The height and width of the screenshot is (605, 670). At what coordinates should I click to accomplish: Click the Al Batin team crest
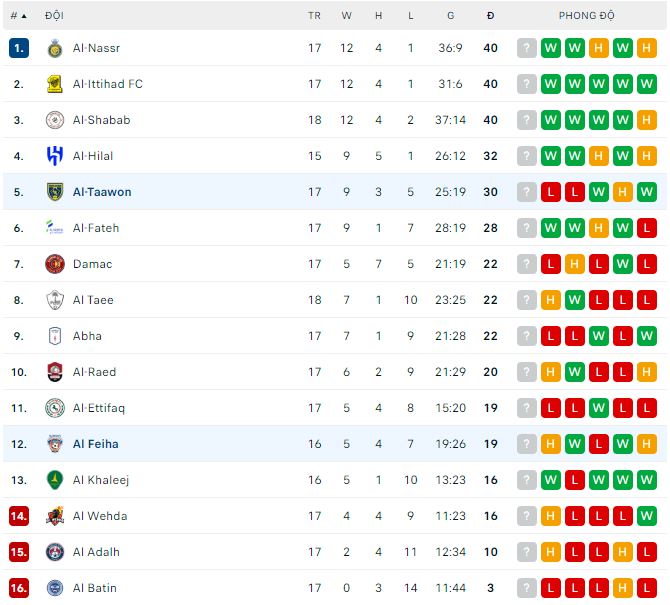point(55,588)
